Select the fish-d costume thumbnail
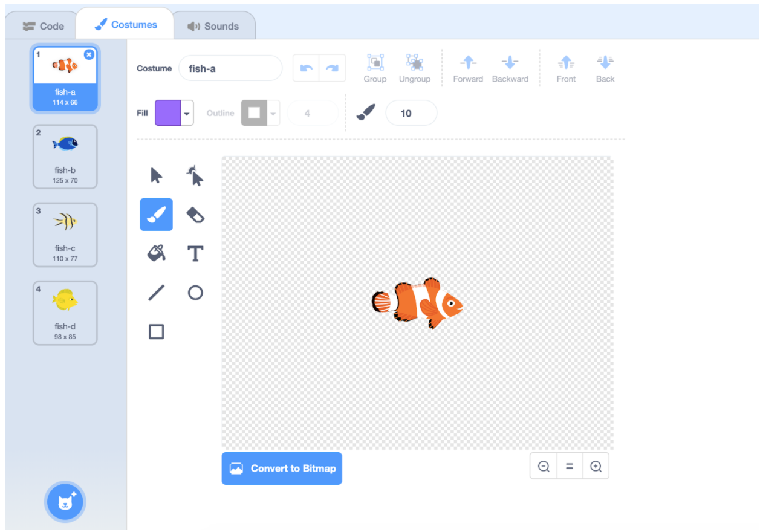This screenshot has width=763, height=532. pyautogui.click(x=65, y=313)
